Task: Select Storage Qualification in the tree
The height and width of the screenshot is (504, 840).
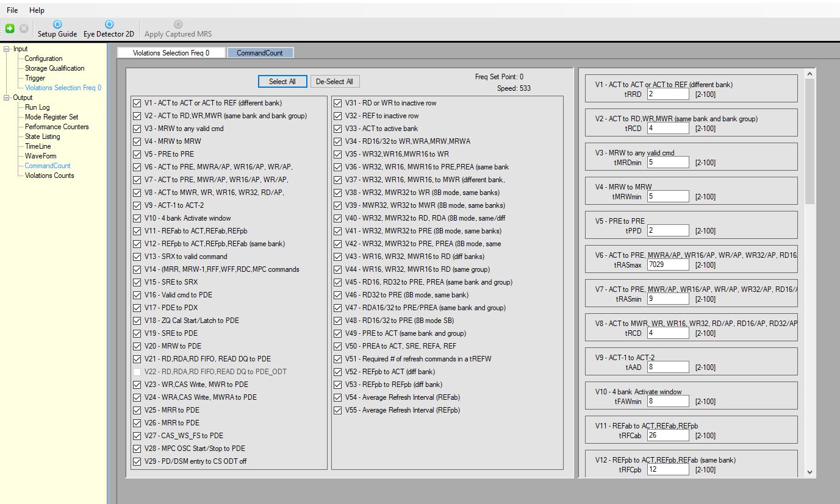Action: coord(54,68)
